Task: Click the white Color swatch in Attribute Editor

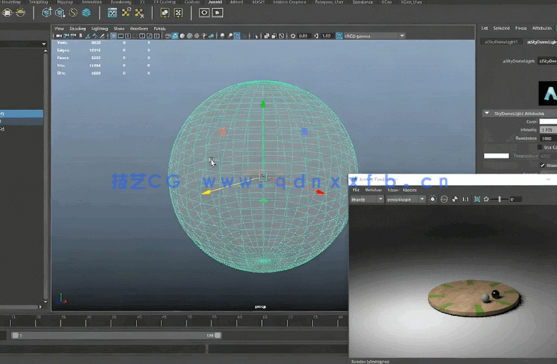Action: (548, 121)
